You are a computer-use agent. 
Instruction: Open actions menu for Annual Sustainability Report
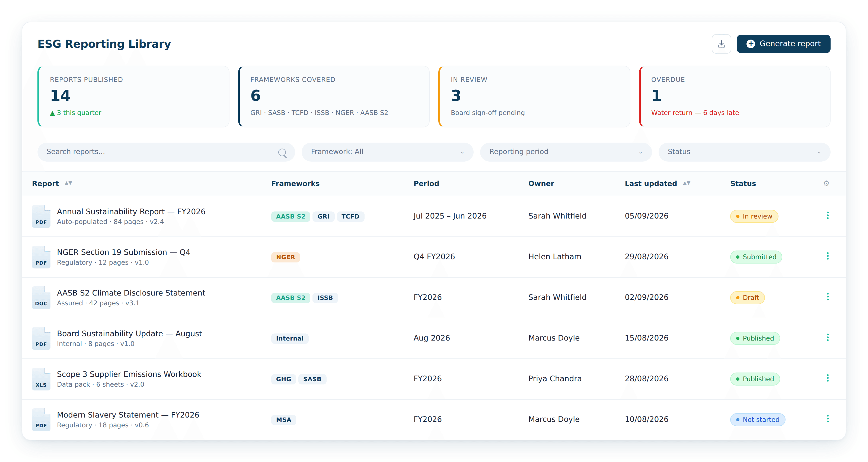coord(828,216)
